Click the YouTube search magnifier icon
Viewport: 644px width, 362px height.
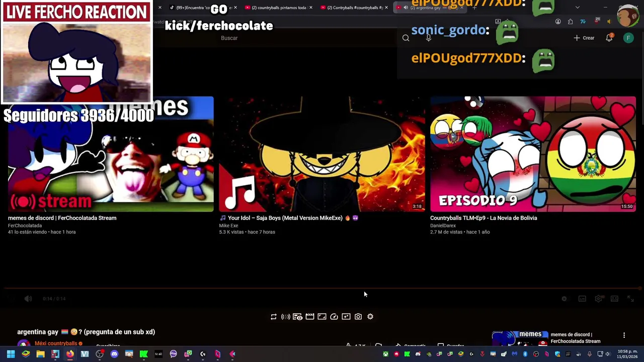click(406, 38)
